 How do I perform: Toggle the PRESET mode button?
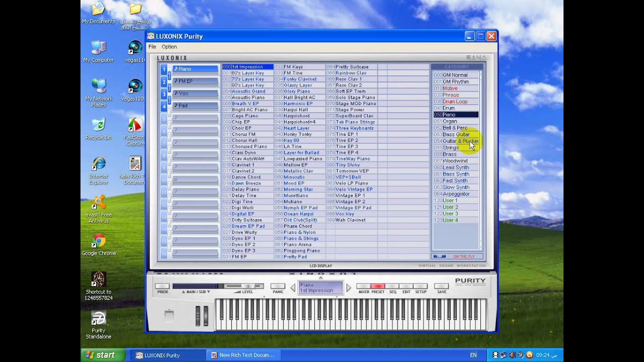pyautogui.click(x=378, y=286)
